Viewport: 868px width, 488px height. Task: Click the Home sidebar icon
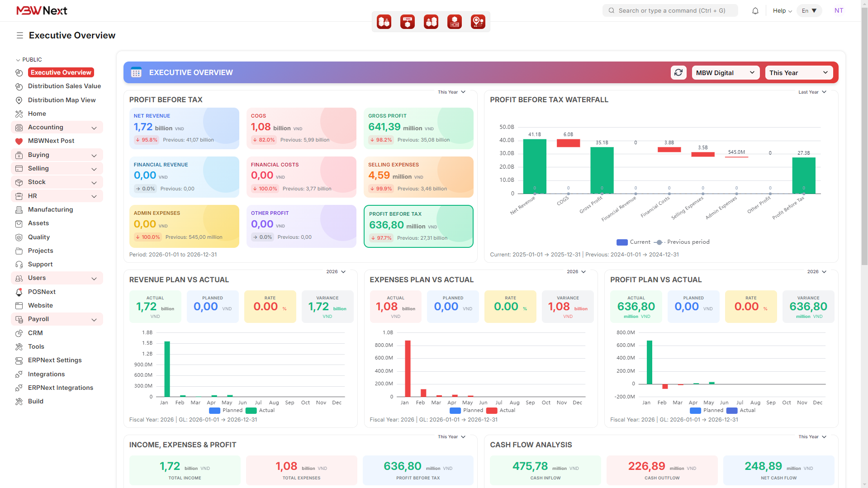19,114
